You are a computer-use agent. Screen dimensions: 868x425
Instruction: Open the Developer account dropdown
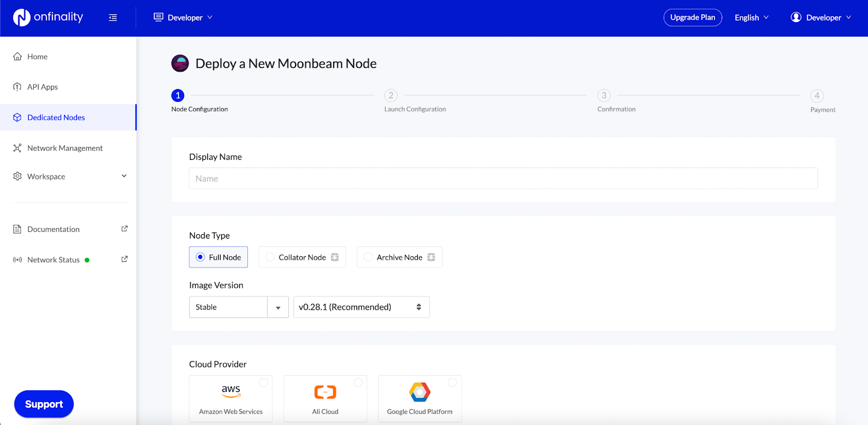[821, 17]
